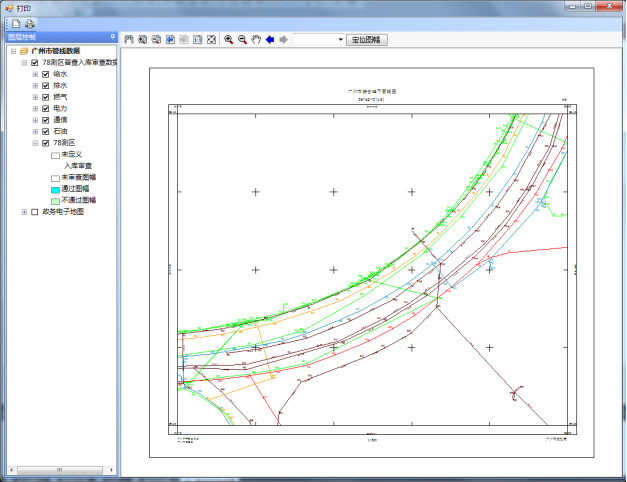Toggle the 电力 layer visibility checkbox
The width and height of the screenshot is (627, 482).
(46, 108)
